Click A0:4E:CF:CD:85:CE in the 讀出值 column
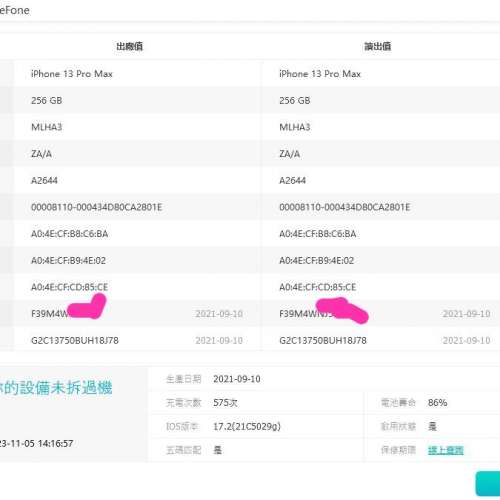Viewport: 500px width, 500px height. 318,287
